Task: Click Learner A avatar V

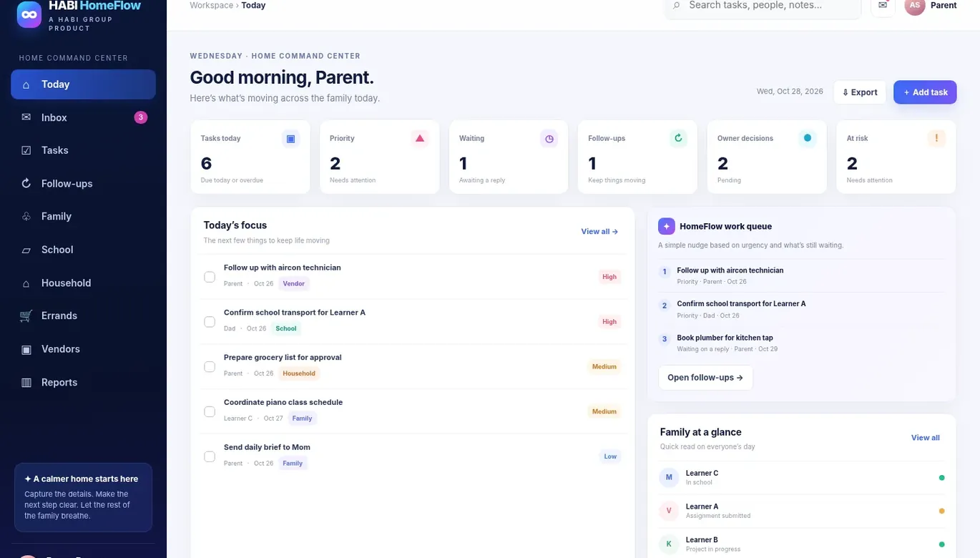Action: pyautogui.click(x=669, y=511)
